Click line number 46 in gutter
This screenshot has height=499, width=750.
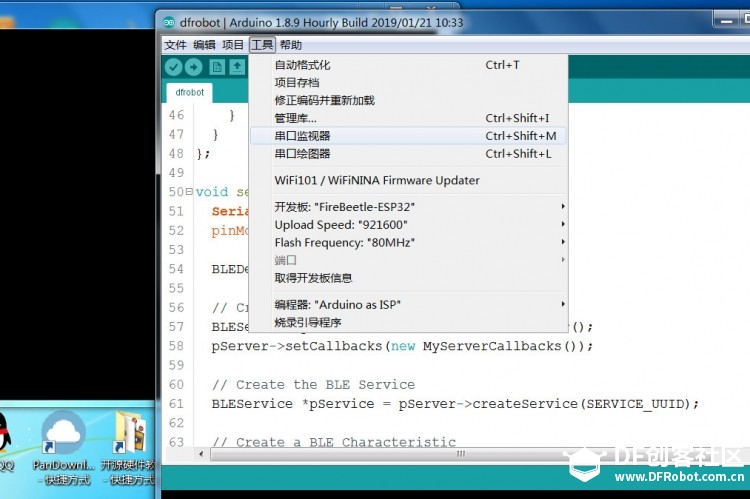pos(176,115)
